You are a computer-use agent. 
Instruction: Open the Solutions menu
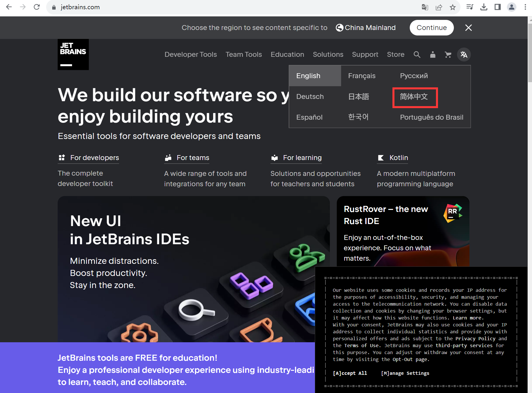click(328, 54)
